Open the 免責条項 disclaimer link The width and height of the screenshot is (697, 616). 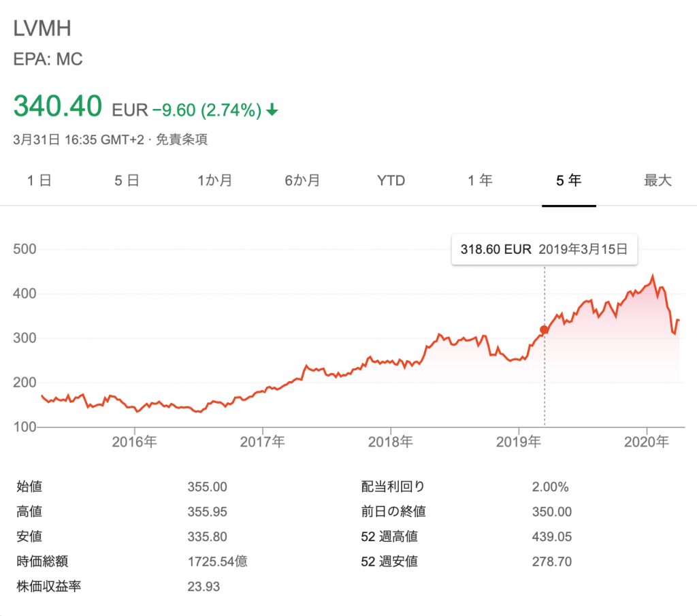pos(182,140)
